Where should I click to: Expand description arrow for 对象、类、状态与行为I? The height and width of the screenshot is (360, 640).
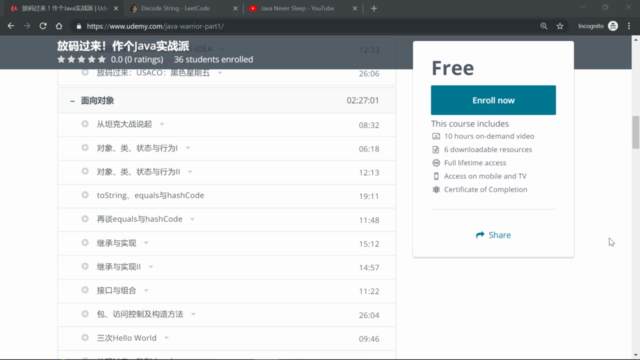pos(188,148)
